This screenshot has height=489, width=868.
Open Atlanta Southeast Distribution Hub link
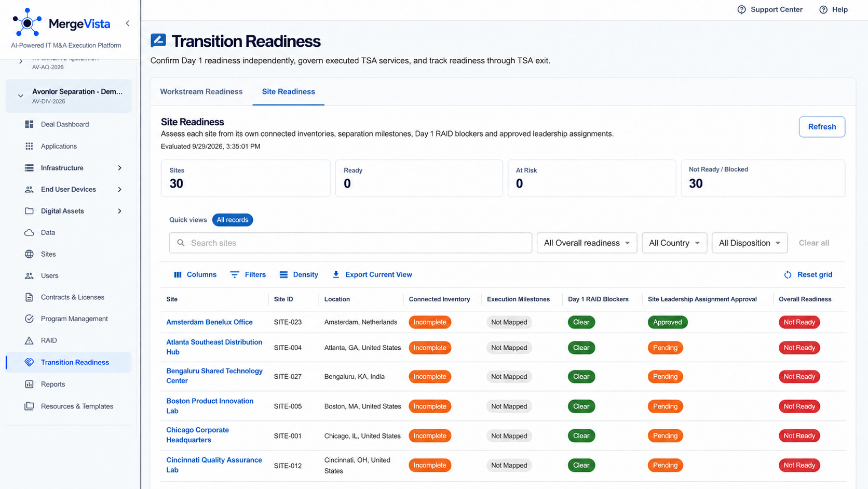click(x=214, y=347)
